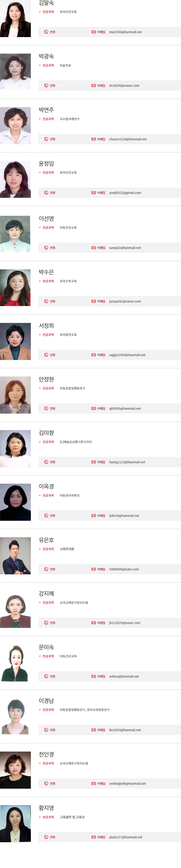The height and width of the screenshot is (868, 181).
Task: Click the envelope icon beside pluto117@hanmail.net
Action: [94, 837]
